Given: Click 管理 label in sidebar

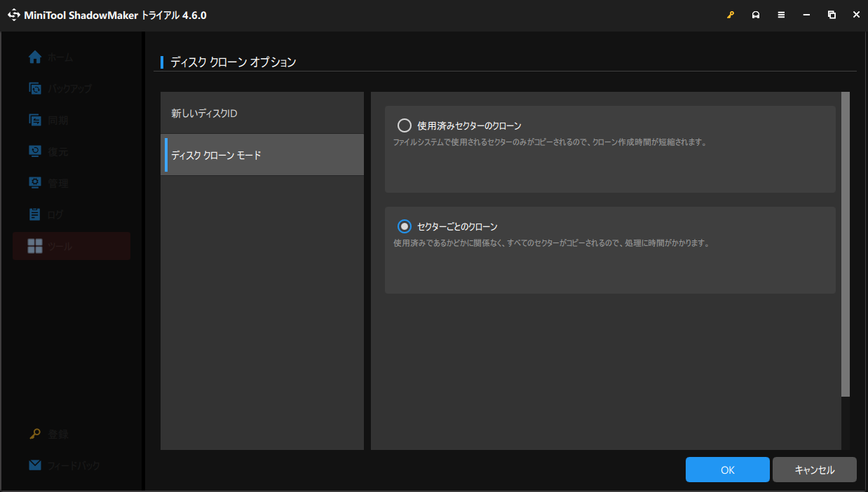Looking at the screenshot, I should pyautogui.click(x=58, y=183).
